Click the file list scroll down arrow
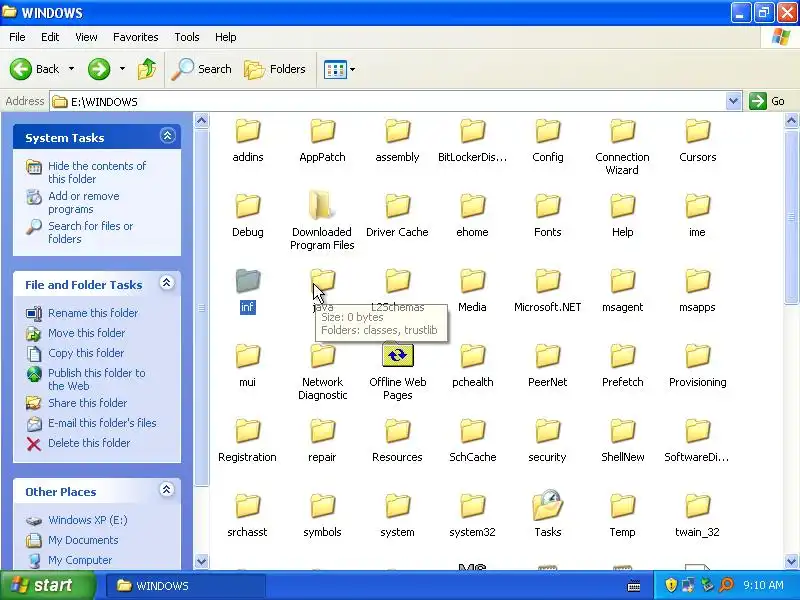The height and width of the screenshot is (600, 800). click(x=791, y=561)
